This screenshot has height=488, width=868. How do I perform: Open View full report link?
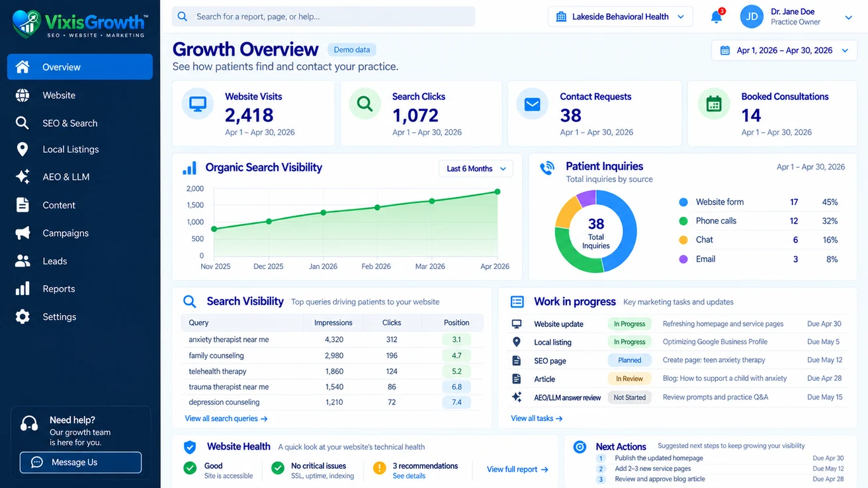coord(517,469)
